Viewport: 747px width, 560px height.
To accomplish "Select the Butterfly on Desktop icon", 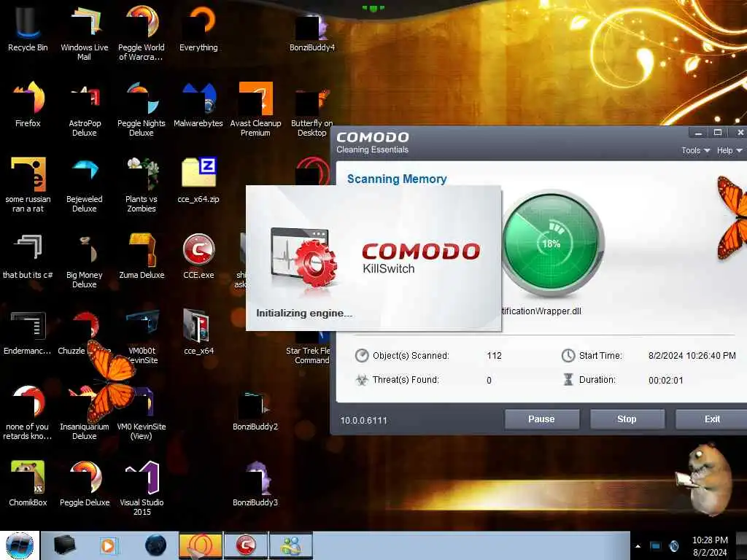I will 312,112.
